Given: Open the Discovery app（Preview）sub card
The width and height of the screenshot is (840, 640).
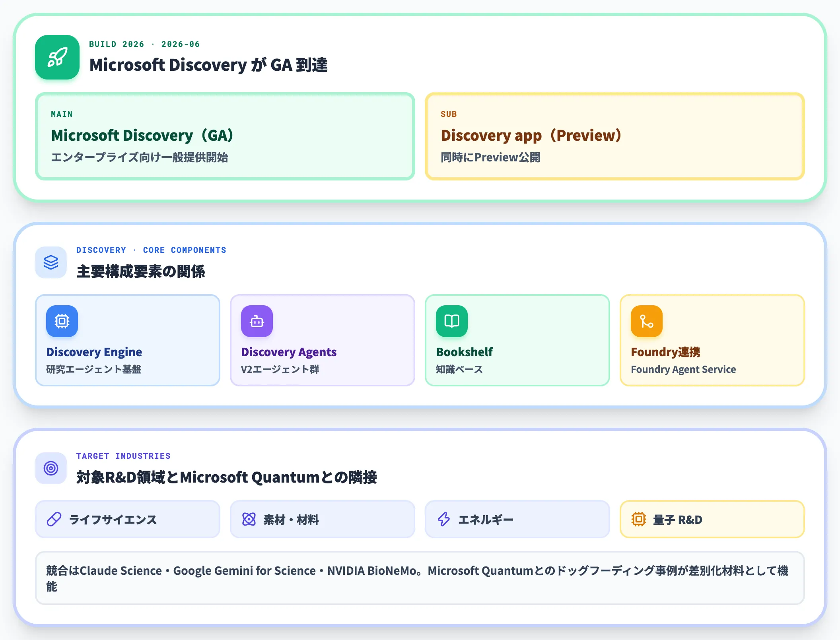Looking at the screenshot, I should tap(615, 136).
